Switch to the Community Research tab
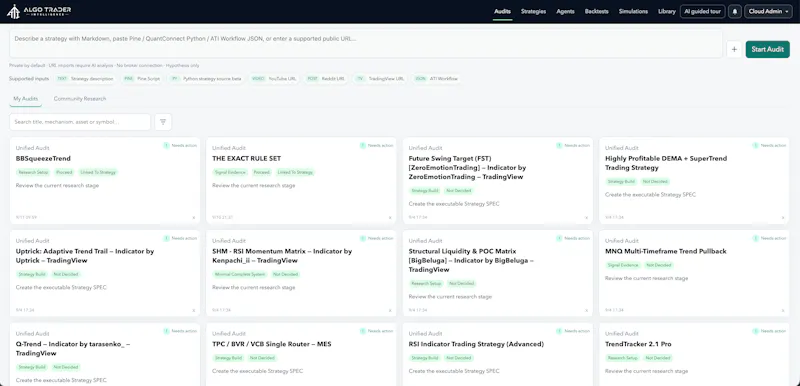The width and height of the screenshot is (800, 386). tap(80, 99)
